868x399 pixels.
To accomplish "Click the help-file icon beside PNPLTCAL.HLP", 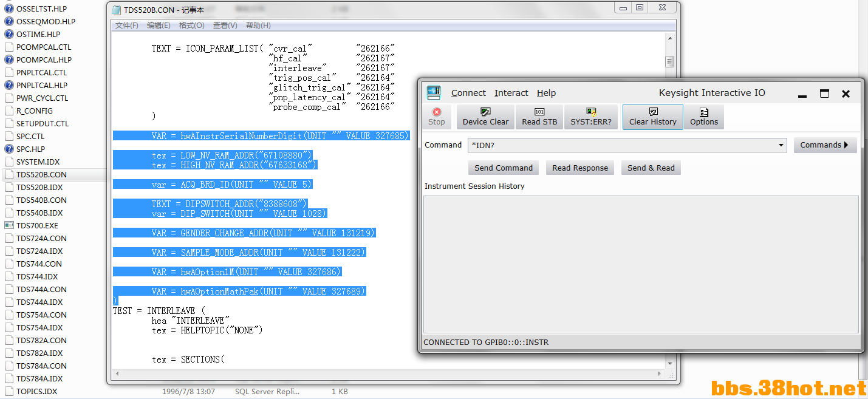I will 9,85.
